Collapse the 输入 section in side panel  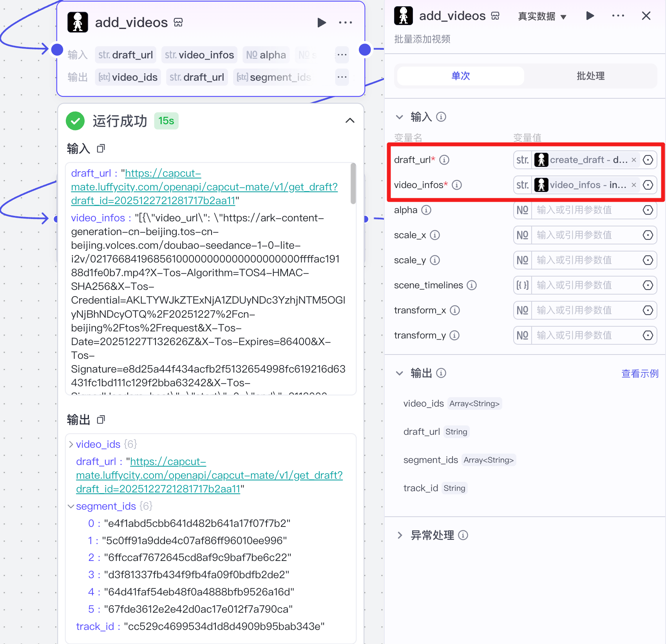click(x=399, y=117)
